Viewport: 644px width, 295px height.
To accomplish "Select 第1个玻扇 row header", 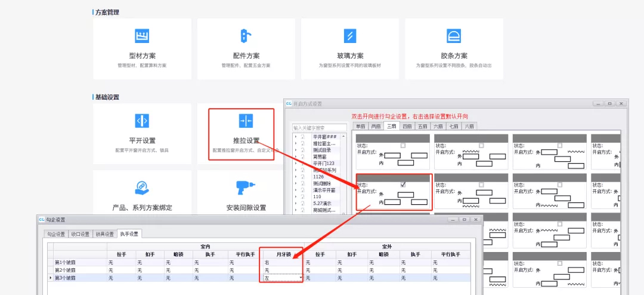I will (x=80, y=262).
